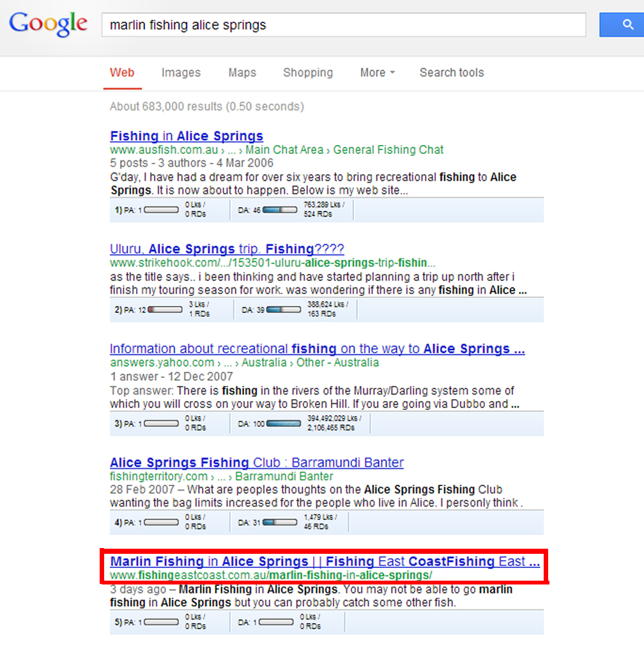Open Search tools options
The height and width of the screenshot is (649, 644).
coord(452,73)
